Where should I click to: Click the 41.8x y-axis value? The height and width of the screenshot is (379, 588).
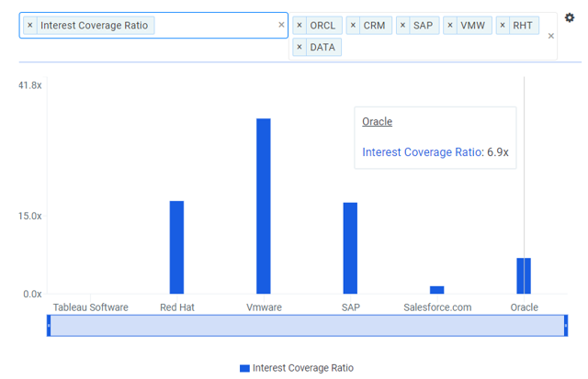[30, 85]
